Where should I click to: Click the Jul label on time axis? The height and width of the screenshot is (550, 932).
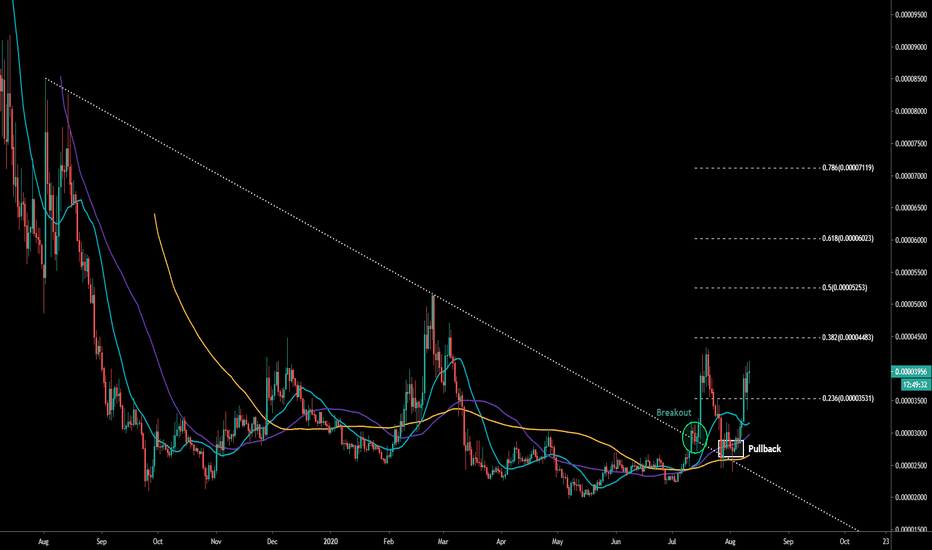tap(672, 542)
